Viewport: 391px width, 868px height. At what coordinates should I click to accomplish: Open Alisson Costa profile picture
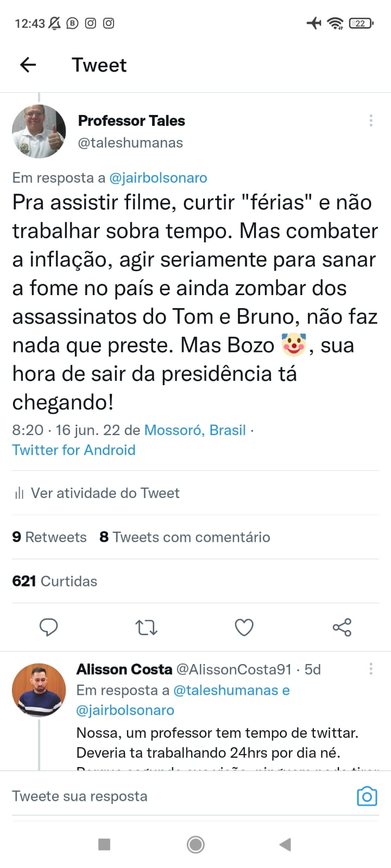tap(39, 690)
